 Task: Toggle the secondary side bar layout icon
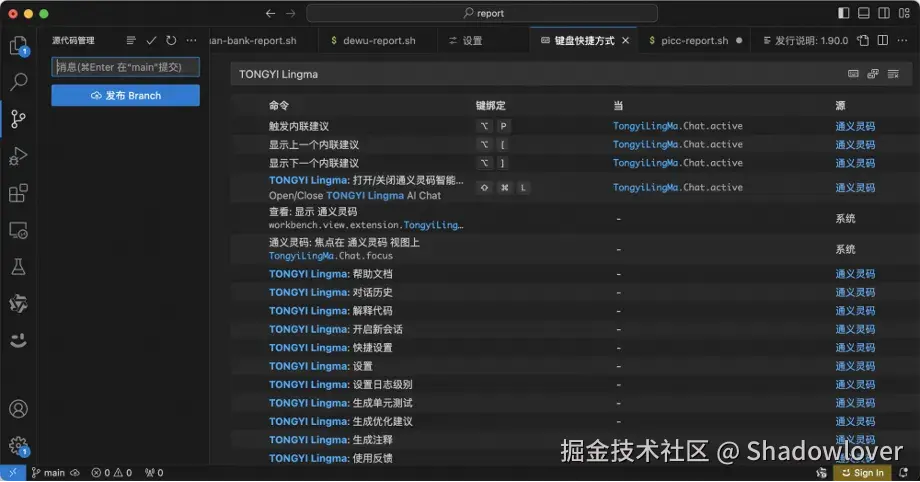(x=884, y=13)
